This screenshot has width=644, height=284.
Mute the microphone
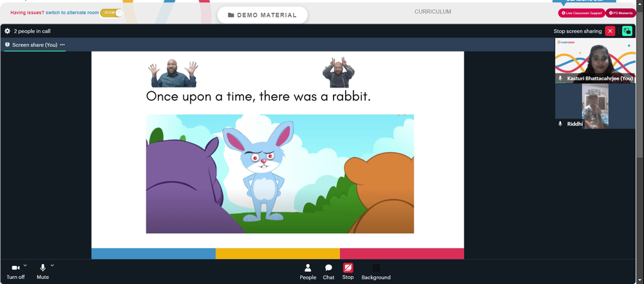[x=43, y=272]
